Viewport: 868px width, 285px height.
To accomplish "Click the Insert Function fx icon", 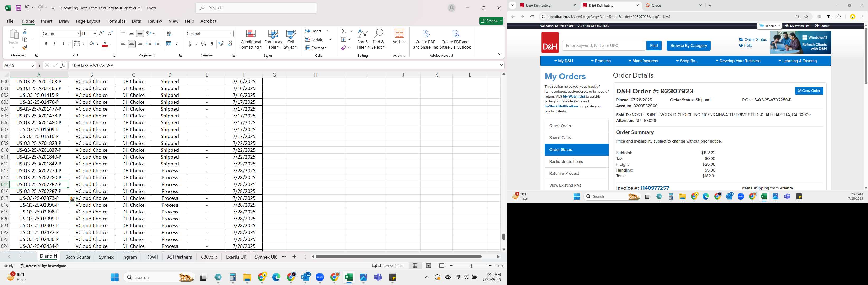I will pos(63,65).
